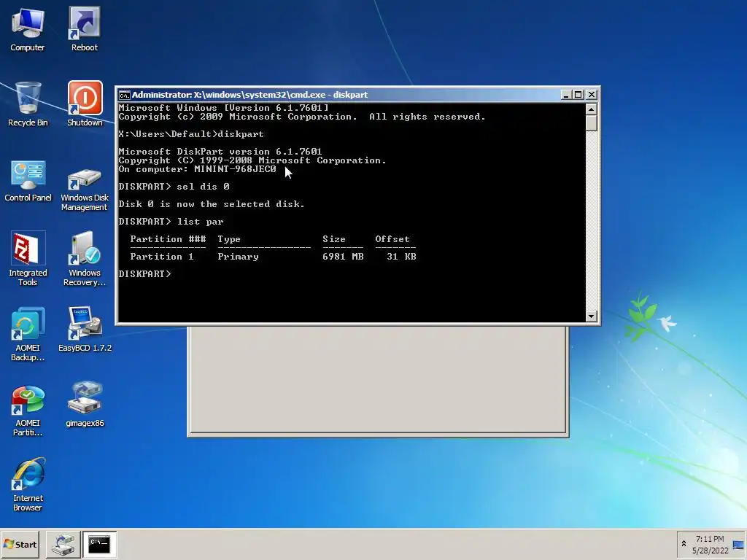Maximize the diskpart command window

click(x=578, y=95)
